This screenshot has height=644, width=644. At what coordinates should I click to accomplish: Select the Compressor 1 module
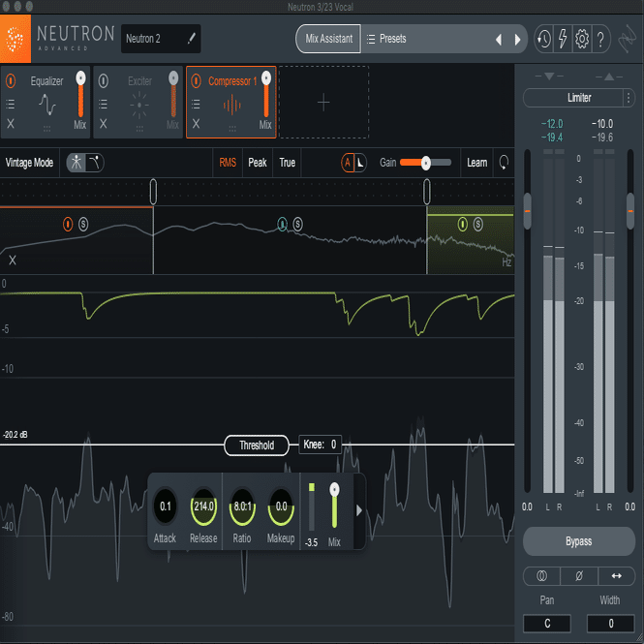click(232, 101)
